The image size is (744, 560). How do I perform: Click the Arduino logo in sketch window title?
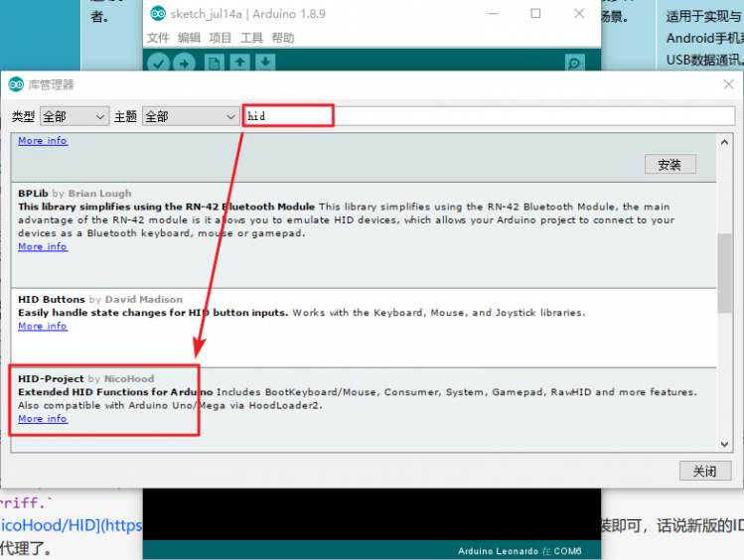click(158, 14)
